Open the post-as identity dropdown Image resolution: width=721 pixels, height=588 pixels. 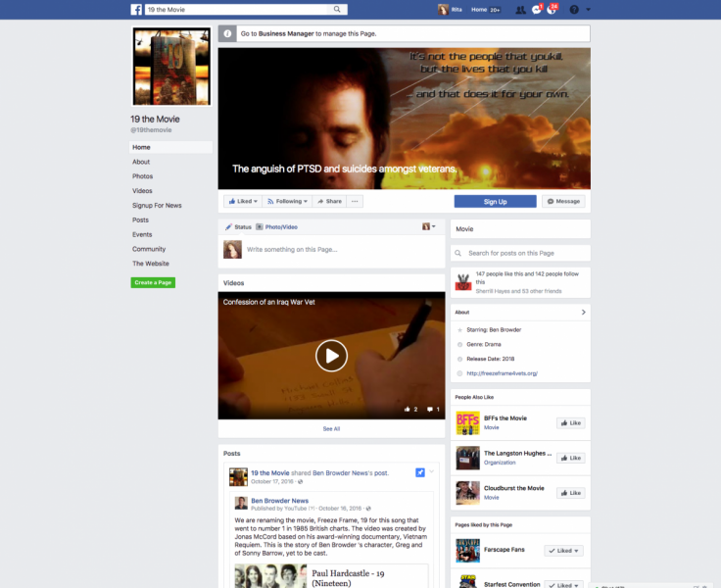pos(428,226)
